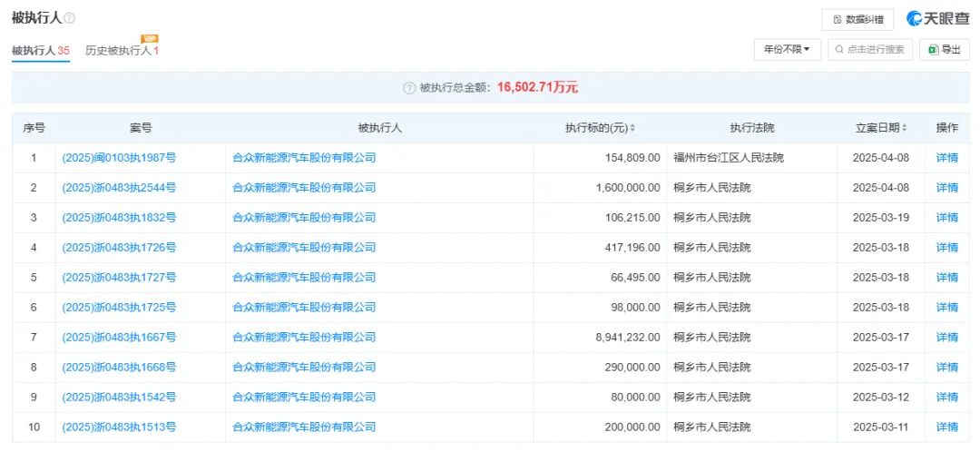Click the date 2025-03-11
Viewport: 980px width, 452px height.
coord(880,427)
